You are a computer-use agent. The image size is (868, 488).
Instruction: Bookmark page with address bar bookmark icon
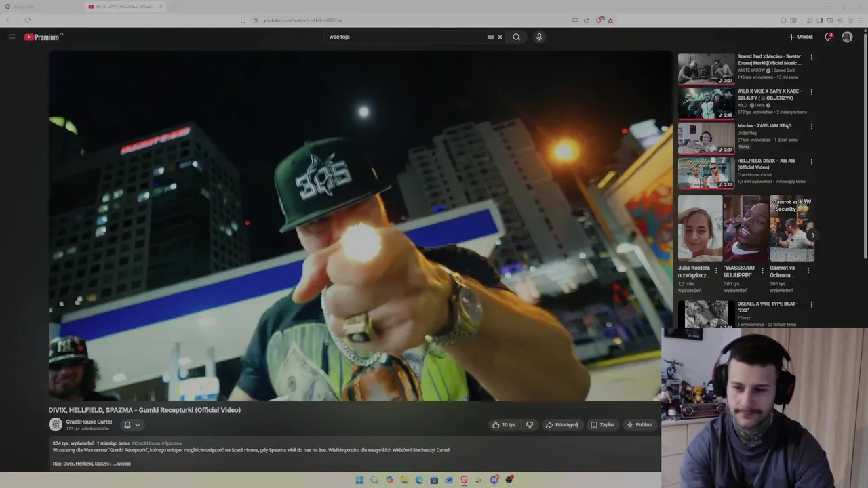(x=243, y=20)
